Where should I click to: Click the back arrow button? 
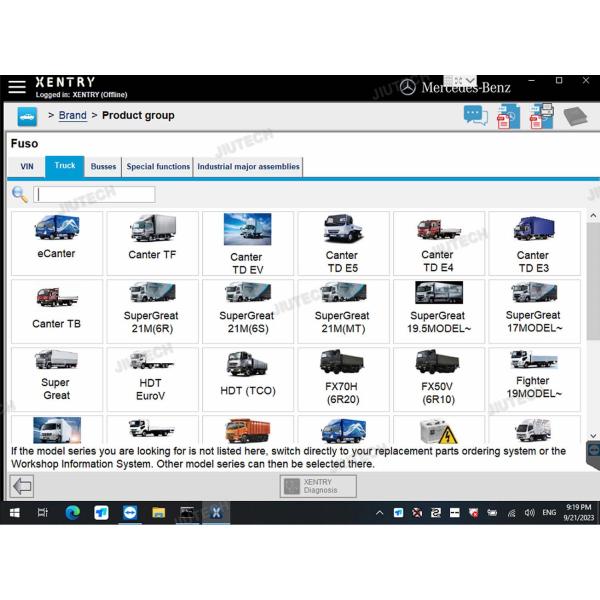22,486
